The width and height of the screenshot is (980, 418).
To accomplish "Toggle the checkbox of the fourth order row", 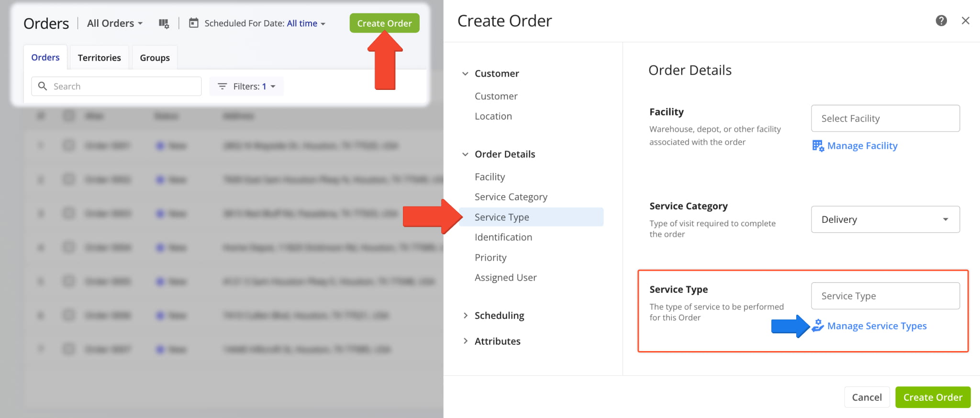I will click(69, 247).
